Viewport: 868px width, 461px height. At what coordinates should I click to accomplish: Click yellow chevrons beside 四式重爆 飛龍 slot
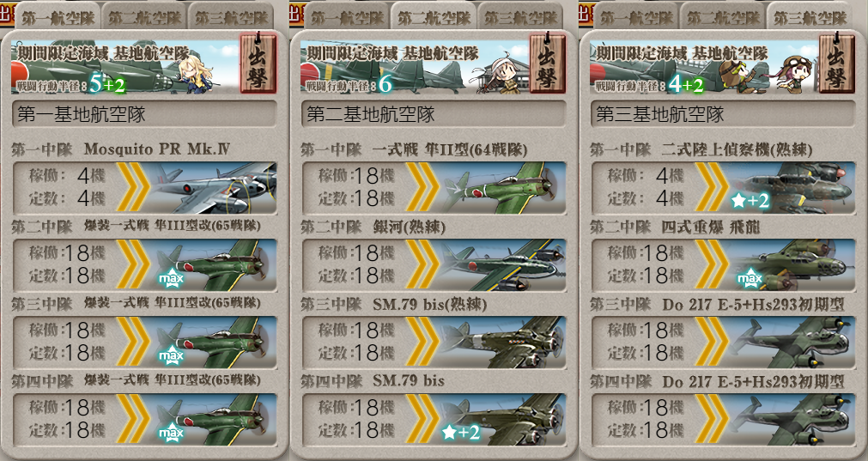(713, 265)
